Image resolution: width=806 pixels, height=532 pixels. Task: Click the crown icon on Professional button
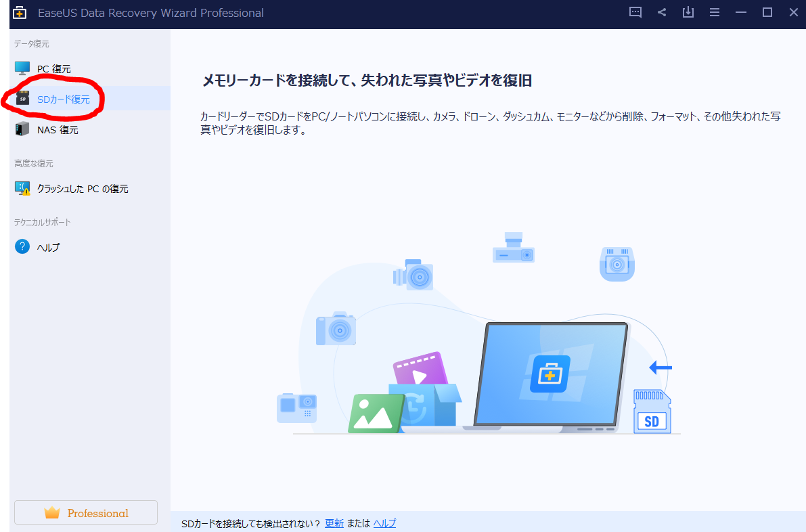tap(52, 512)
